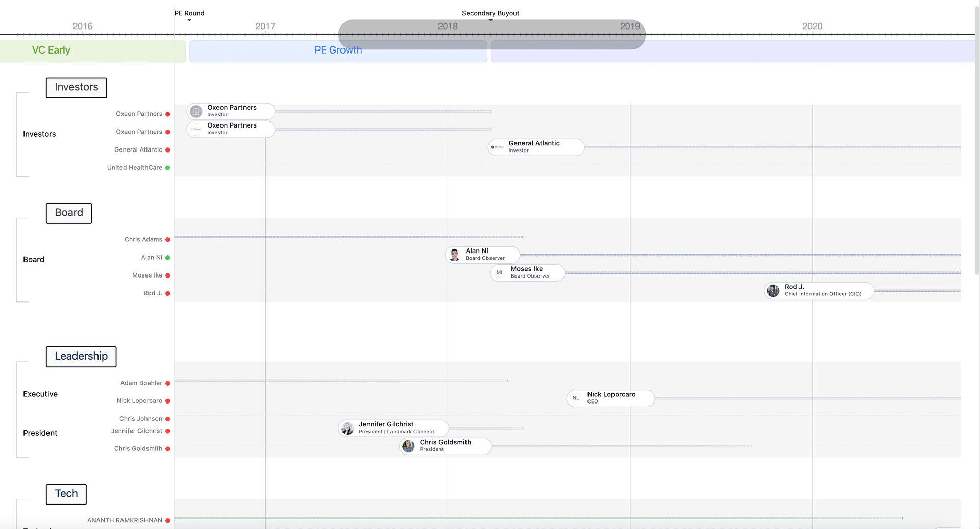Open the Alan Ni Board Observer card
This screenshot has width=980, height=529.
[483, 255]
